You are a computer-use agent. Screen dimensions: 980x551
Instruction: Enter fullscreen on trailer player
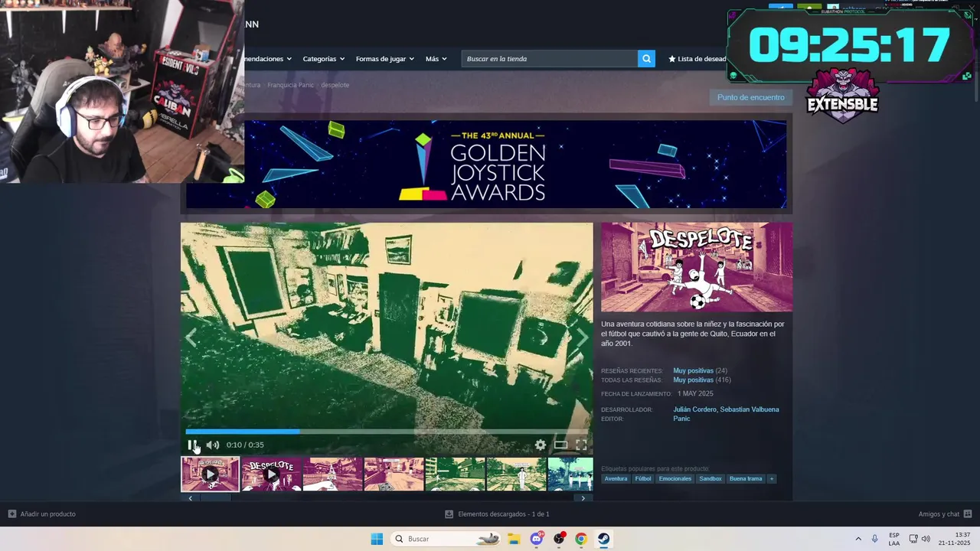pos(581,445)
